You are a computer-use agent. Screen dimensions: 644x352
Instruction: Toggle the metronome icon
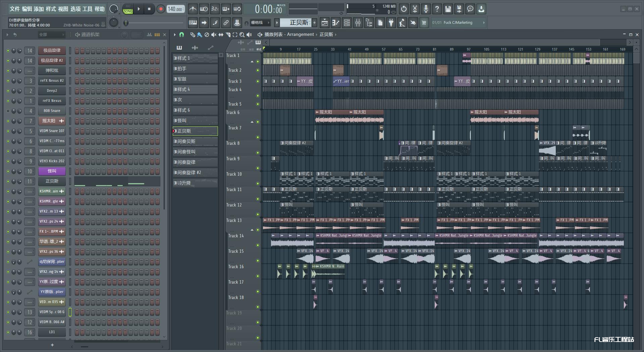pyautogui.click(x=193, y=9)
